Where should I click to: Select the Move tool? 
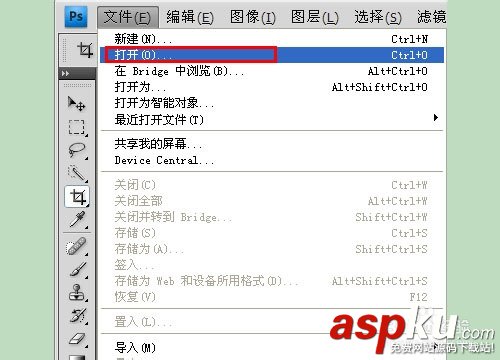(x=77, y=103)
